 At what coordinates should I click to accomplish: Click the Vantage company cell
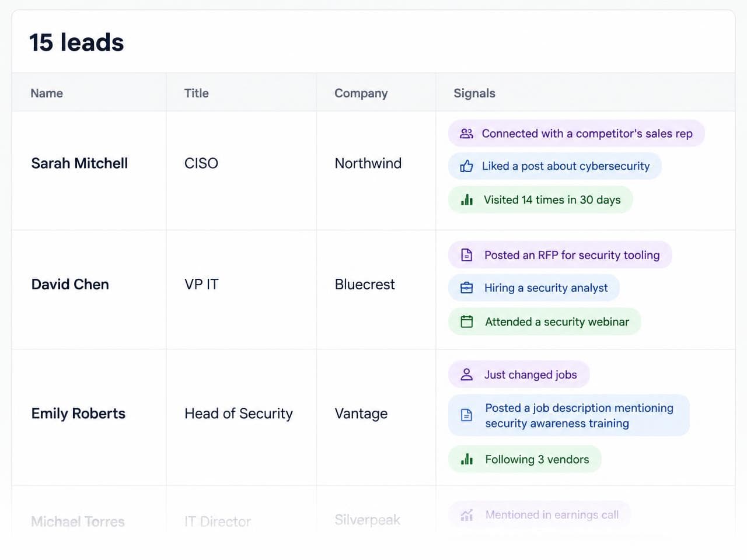(361, 414)
